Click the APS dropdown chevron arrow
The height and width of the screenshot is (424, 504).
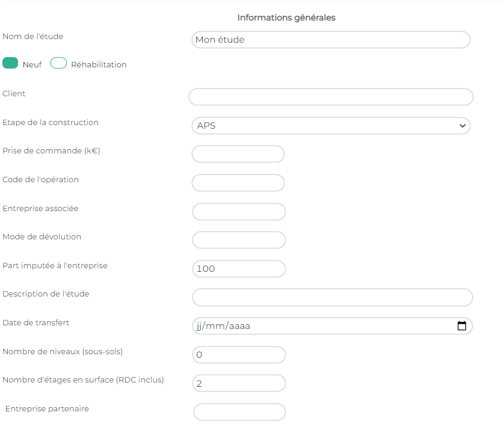(463, 126)
